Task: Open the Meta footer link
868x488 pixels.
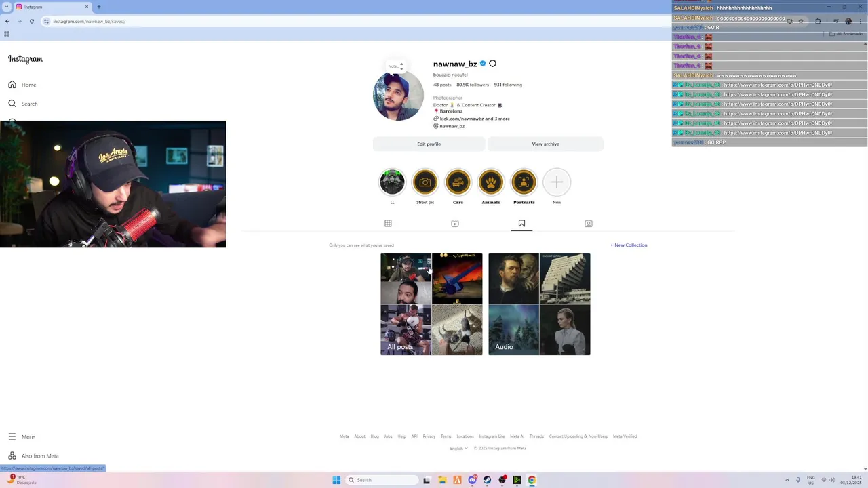Action: (344, 436)
